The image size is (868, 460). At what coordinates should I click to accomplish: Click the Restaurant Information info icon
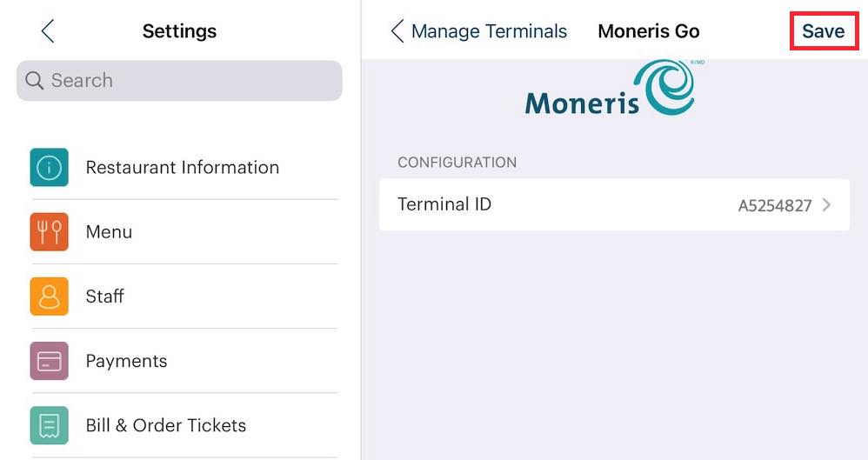(x=50, y=167)
